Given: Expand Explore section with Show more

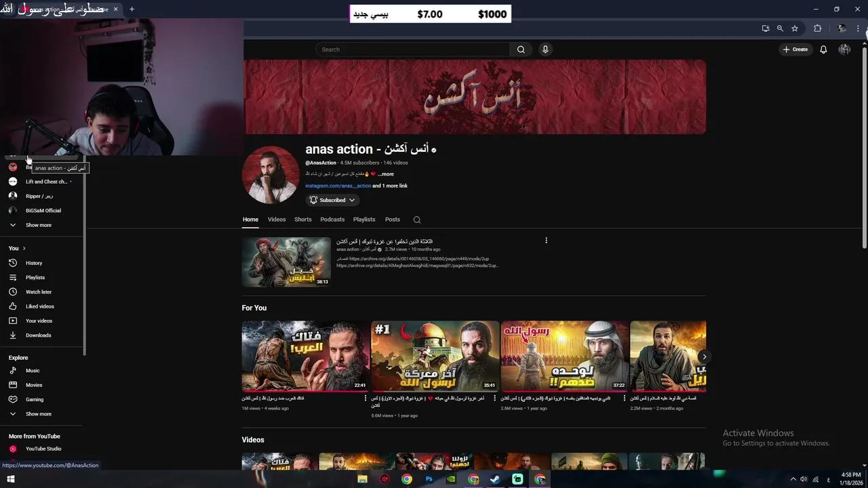Looking at the screenshot, I should 39,414.
